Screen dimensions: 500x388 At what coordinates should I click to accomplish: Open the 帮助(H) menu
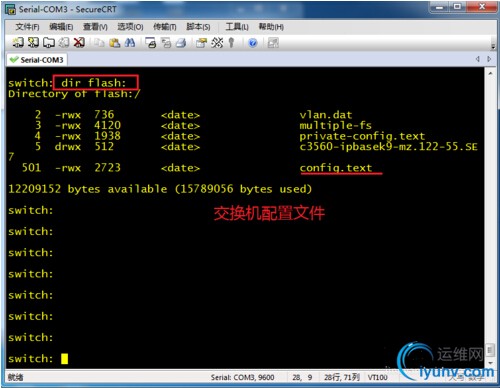coord(271,27)
